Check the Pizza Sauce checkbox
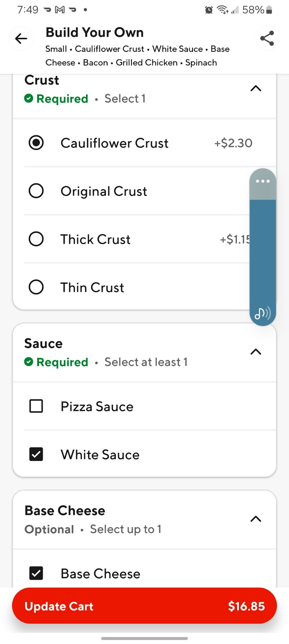This screenshot has width=289, height=644. (x=36, y=406)
